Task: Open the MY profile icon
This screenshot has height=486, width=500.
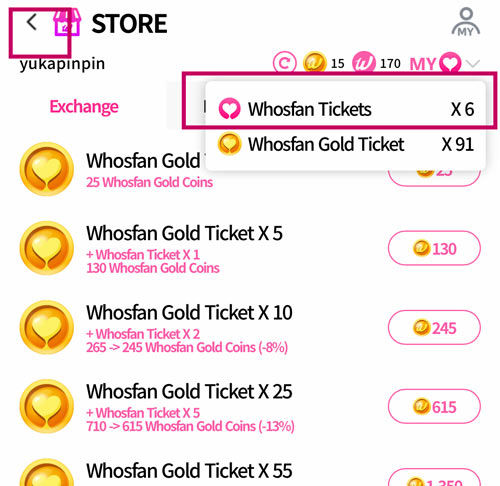Action: pos(466,22)
